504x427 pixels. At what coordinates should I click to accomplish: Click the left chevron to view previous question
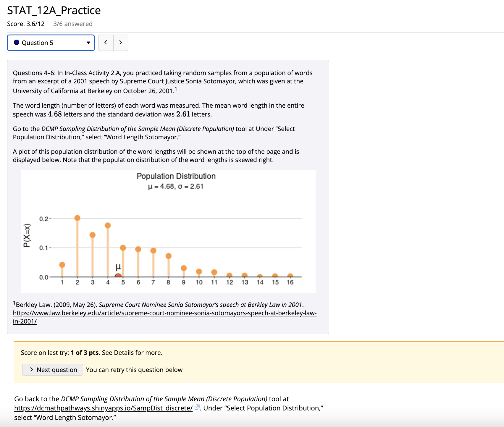106,42
